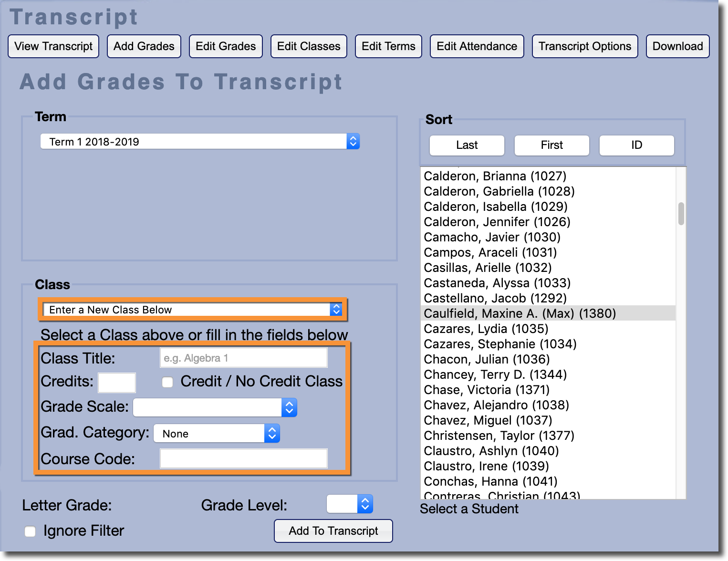Open the Grade Level dropdown
Screen dimensions: 728x561
349,504
